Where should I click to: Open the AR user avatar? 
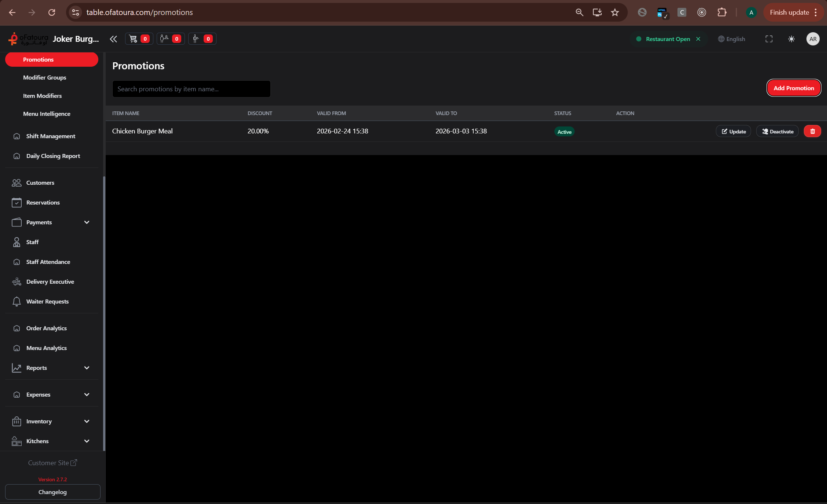click(x=813, y=39)
